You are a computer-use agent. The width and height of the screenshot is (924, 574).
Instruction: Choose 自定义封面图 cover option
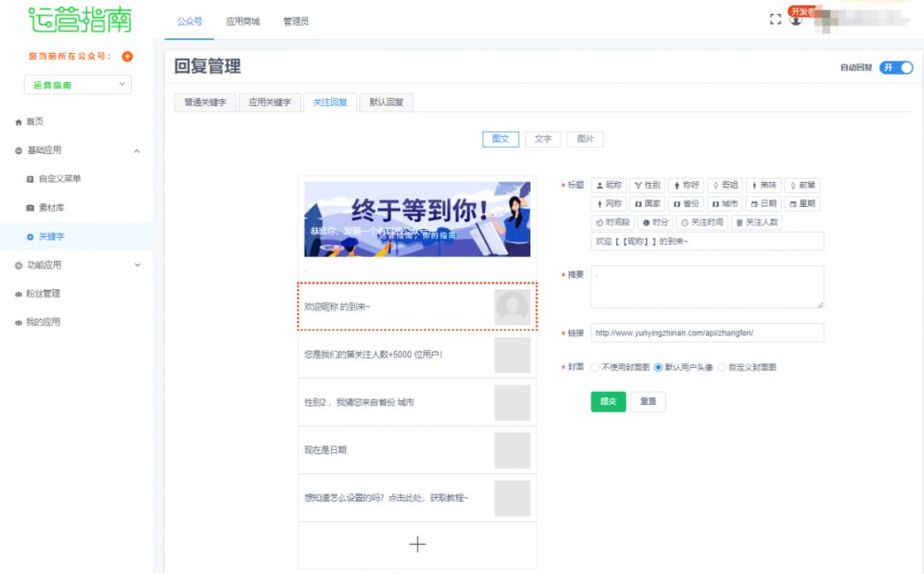[722, 367]
